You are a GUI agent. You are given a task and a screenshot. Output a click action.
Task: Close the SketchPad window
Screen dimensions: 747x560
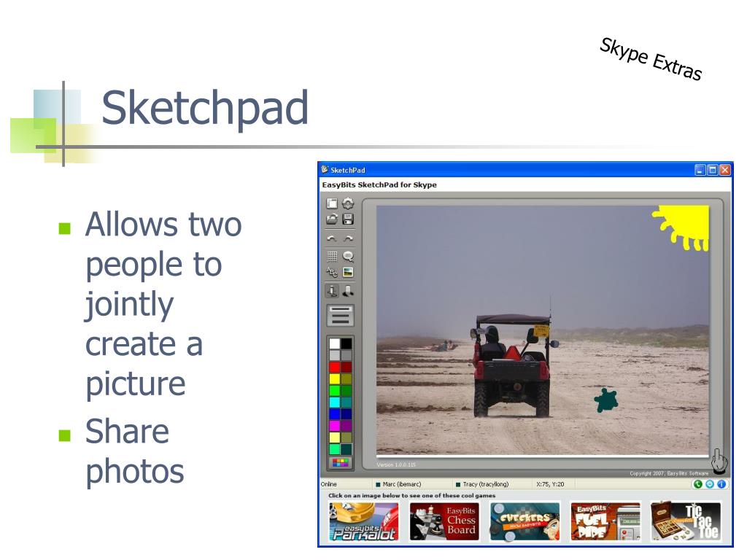pos(725,170)
